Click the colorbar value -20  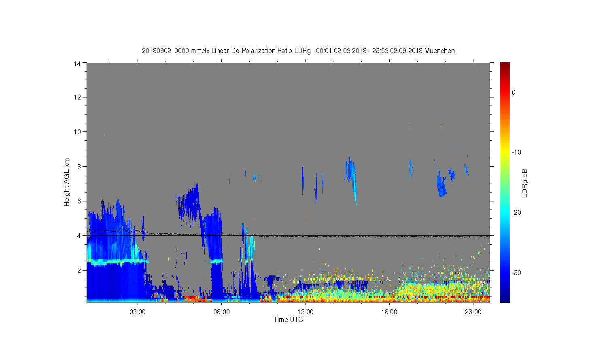tap(516, 213)
